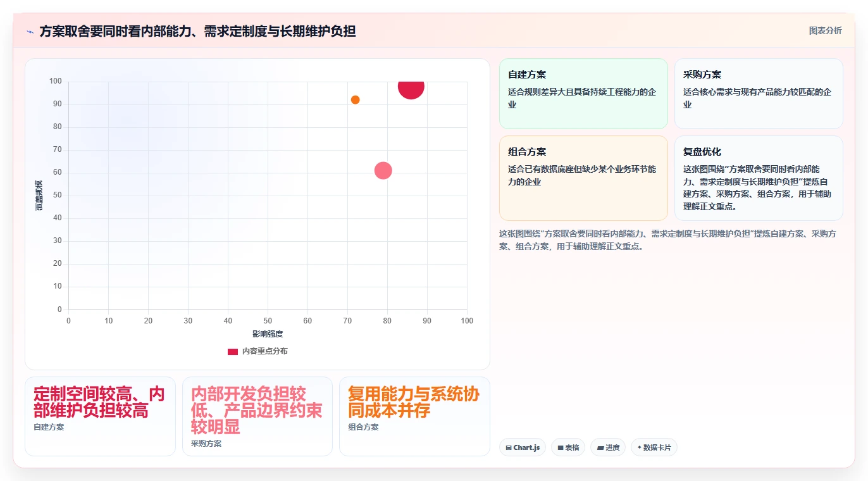Click the 覆盖规模 y-axis label

39,195
